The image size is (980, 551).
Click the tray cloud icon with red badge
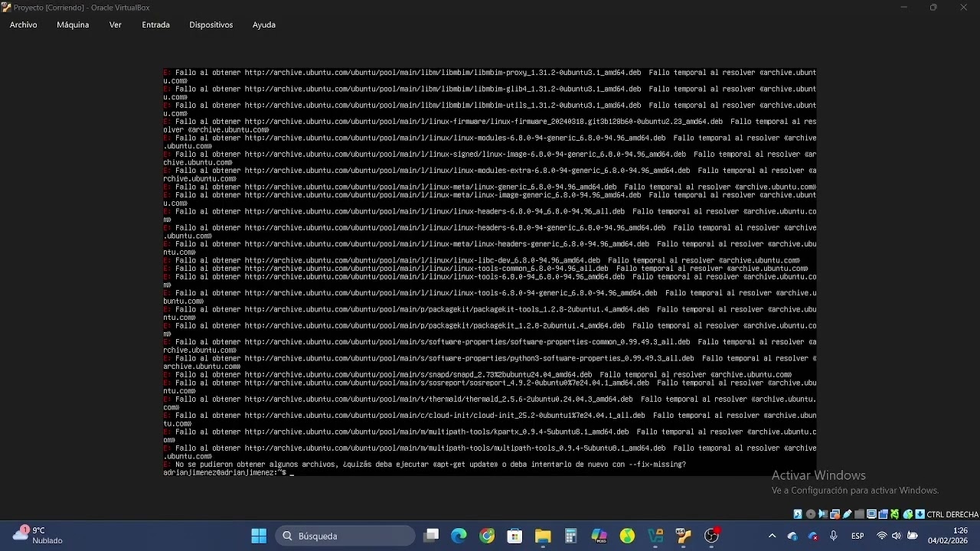(x=813, y=536)
